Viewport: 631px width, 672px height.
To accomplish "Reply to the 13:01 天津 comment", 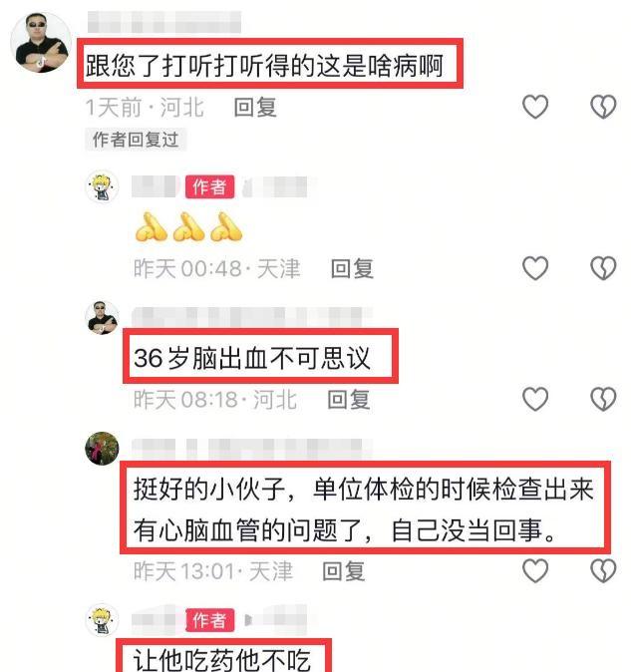I will (344, 571).
